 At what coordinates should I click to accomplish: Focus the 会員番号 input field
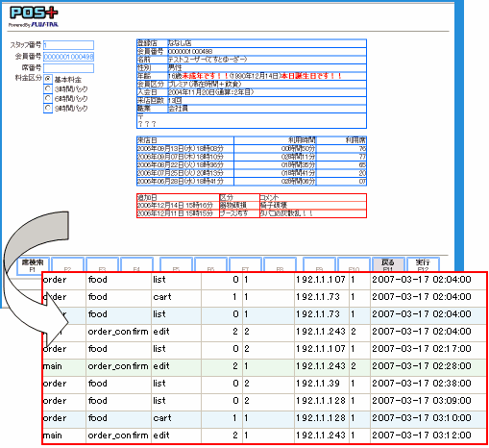68,57
